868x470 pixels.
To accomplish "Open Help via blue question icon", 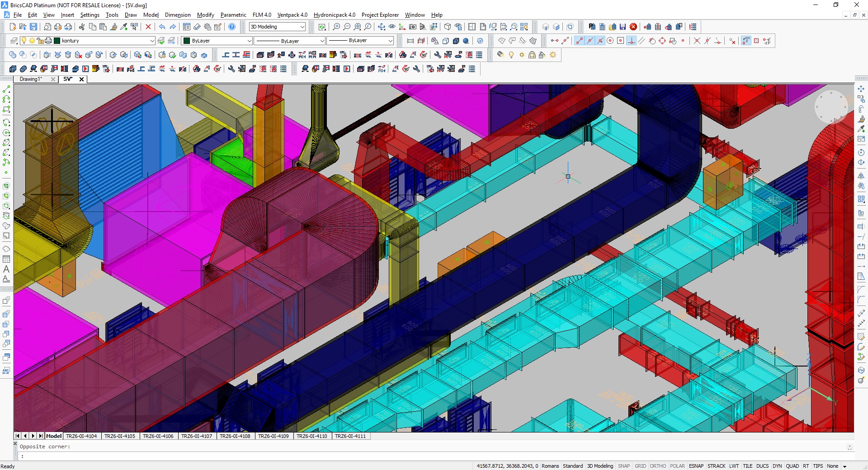I will (232, 27).
